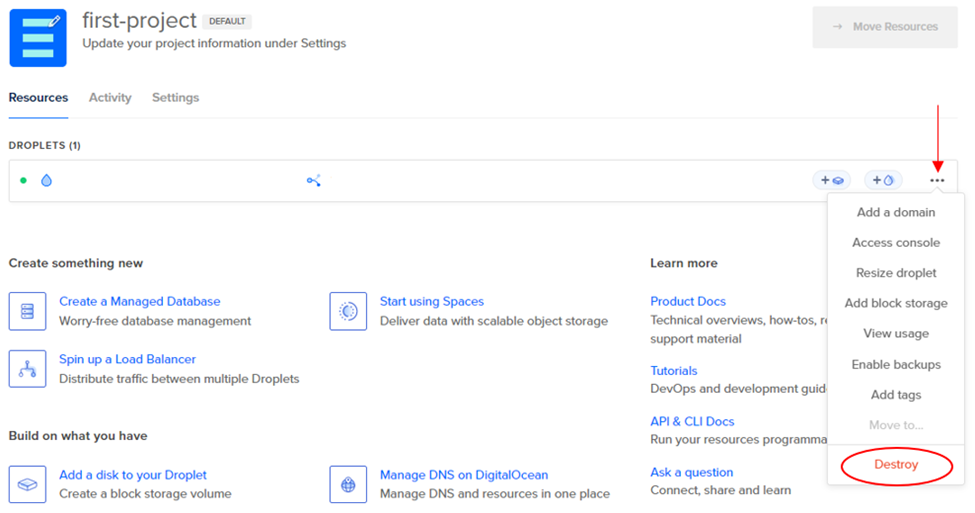
Task: Click the first-project blue project icon
Action: click(38, 38)
